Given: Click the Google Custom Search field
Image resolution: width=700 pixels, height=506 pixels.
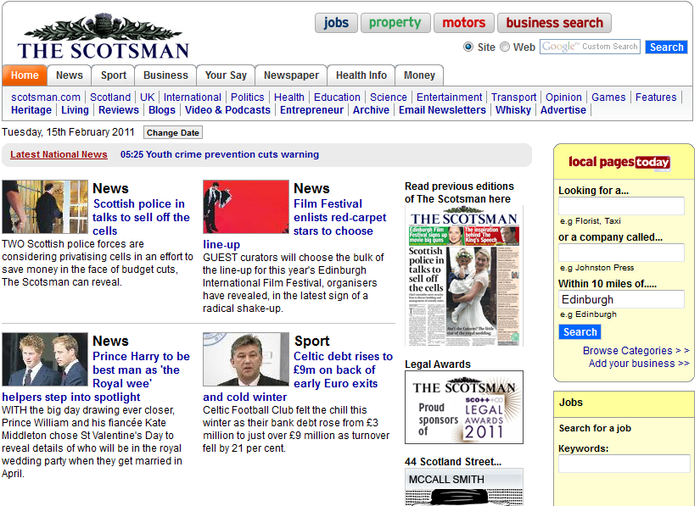Looking at the screenshot, I should pyautogui.click(x=590, y=46).
